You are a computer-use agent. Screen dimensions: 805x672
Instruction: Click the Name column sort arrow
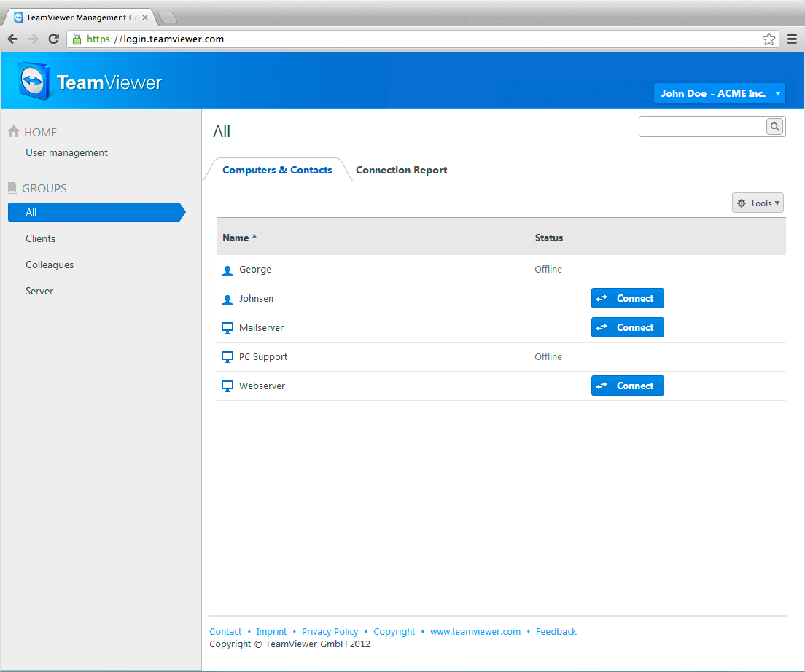[x=254, y=236]
